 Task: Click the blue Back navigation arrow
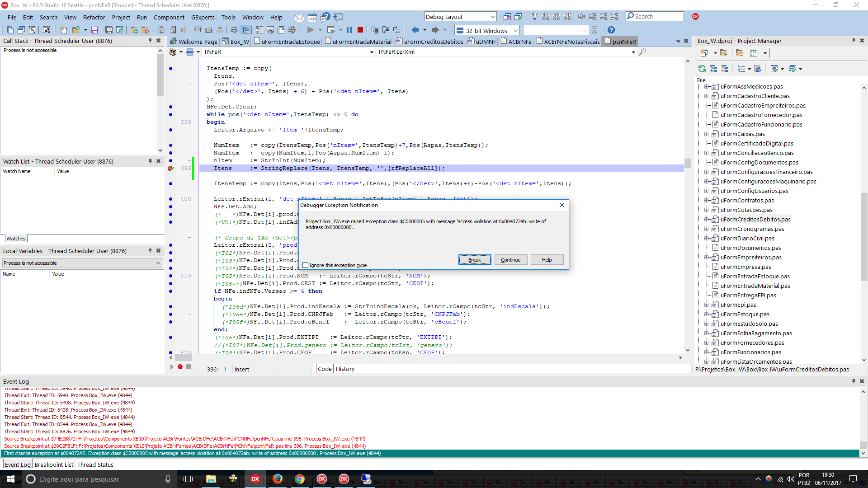pyautogui.click(x=415, y=30)
